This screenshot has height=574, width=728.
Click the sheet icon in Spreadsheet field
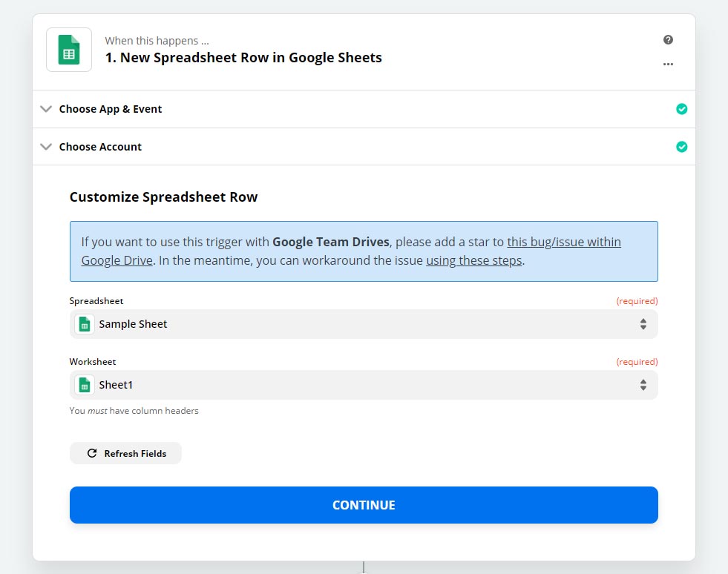85,324
